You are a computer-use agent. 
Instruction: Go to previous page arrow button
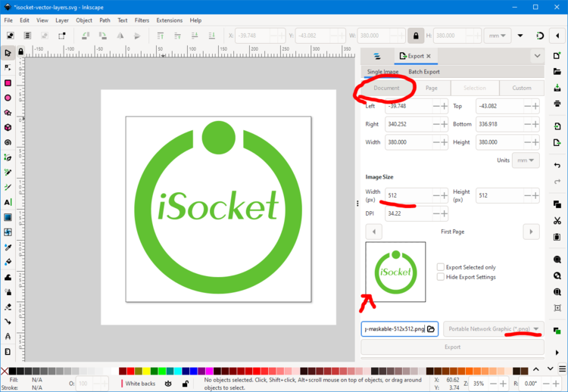(374, 232)
